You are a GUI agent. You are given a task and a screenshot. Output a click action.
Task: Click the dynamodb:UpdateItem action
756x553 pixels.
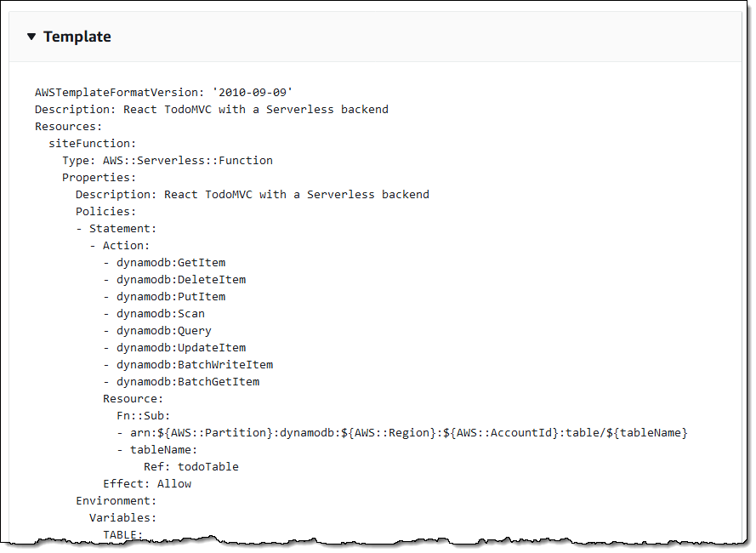tap(180, 347)
